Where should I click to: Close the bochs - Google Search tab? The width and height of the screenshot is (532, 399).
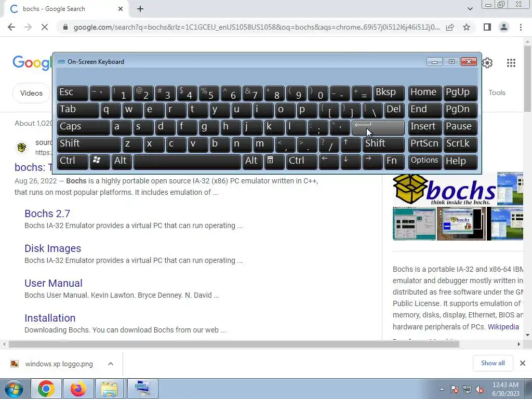(121, 9)
